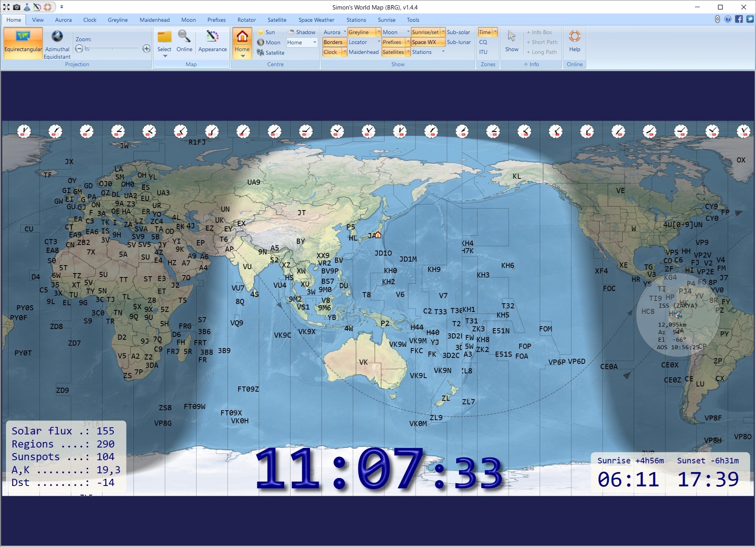Centre the map on Home

pos(242,40)
